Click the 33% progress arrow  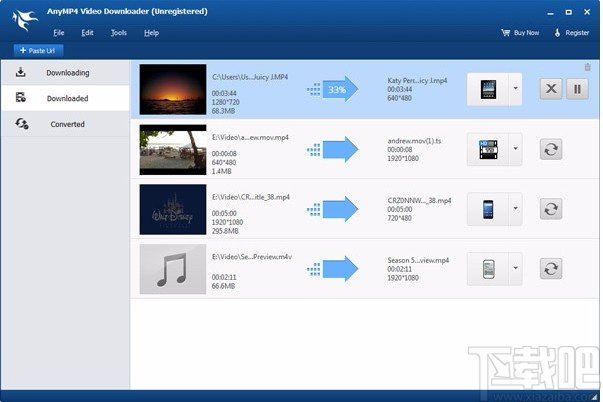pyautogui.click(x=333, y=89)
